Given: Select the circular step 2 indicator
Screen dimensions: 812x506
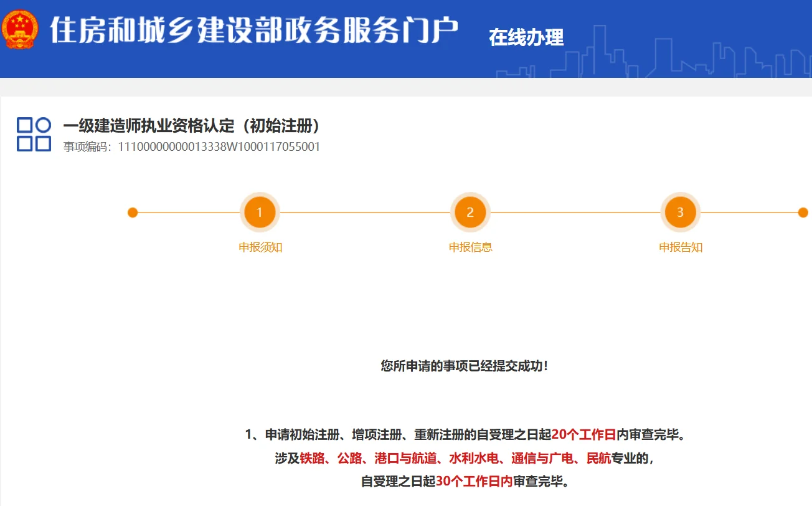Looking at the screenshot, I should tap(470, 212).
